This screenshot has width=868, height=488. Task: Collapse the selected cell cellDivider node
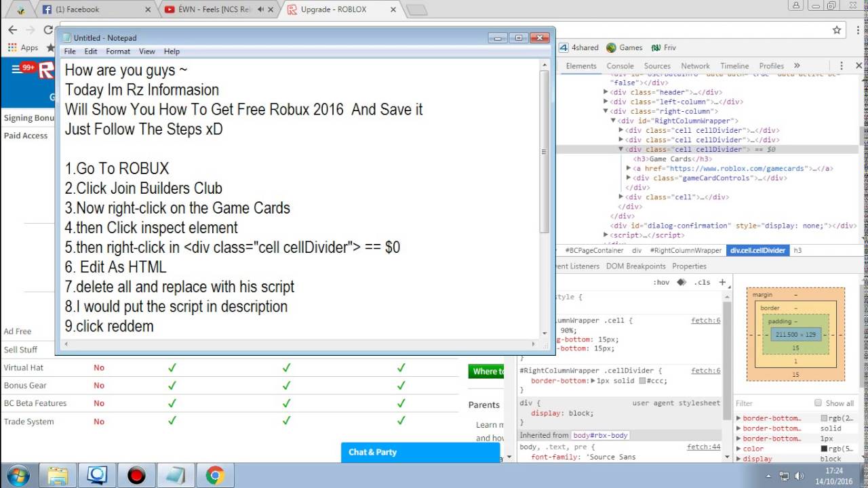[x=620, y=149]
